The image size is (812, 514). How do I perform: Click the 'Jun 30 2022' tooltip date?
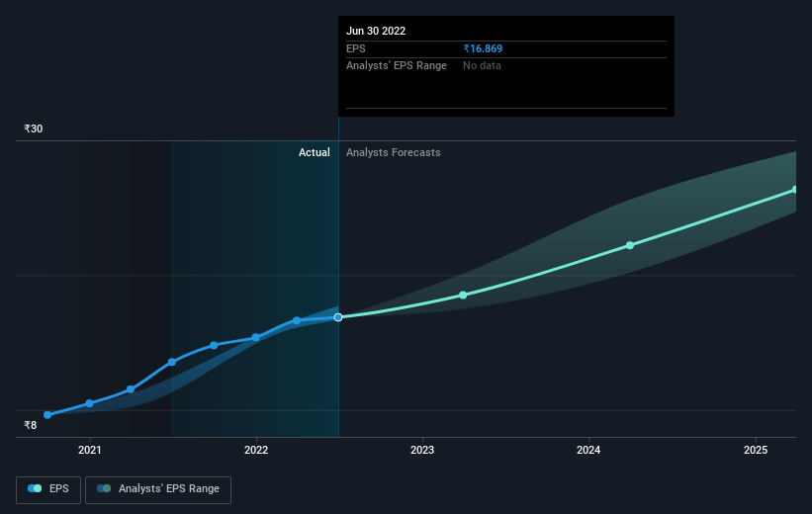click(x=376, y=31)
